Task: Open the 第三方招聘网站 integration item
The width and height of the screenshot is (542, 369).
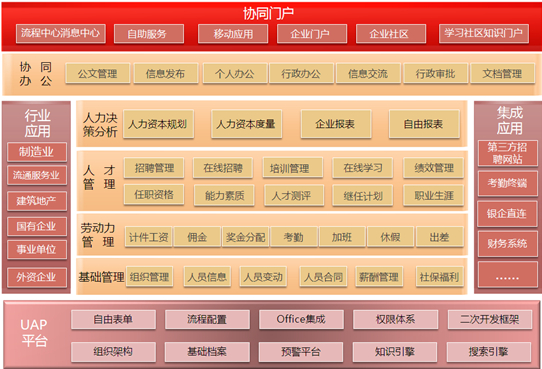Action: click(x=507, y=153)
